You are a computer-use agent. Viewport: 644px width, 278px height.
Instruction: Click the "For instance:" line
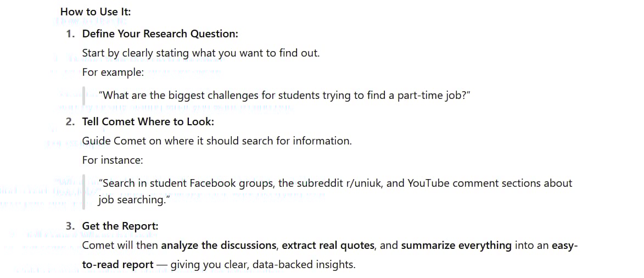(x=113, y=160)
